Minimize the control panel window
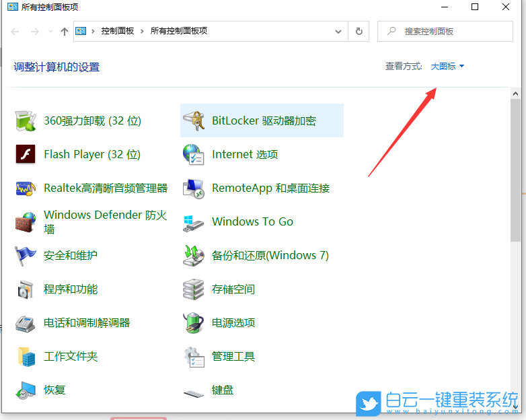Screen dimensions: 526x420 (445, 7)
